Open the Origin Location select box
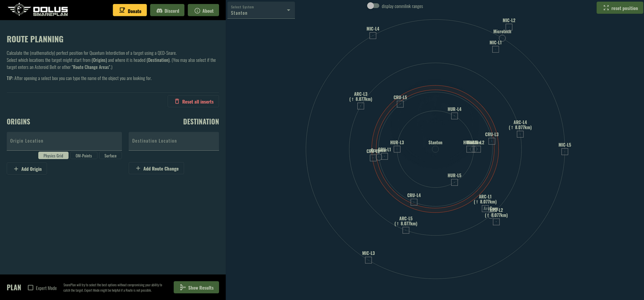Image resolution: width=644 pixels, height=300 pixels. [64, 141]
